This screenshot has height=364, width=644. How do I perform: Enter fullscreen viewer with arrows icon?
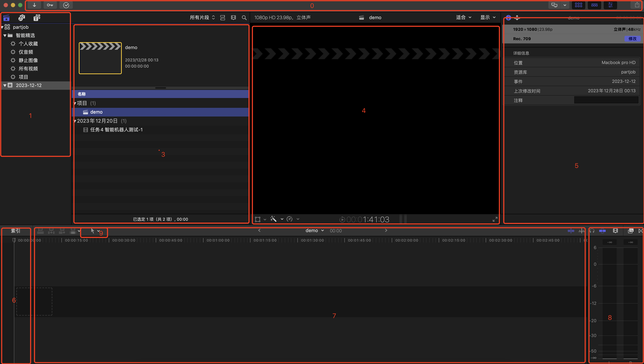pos(495,219)
